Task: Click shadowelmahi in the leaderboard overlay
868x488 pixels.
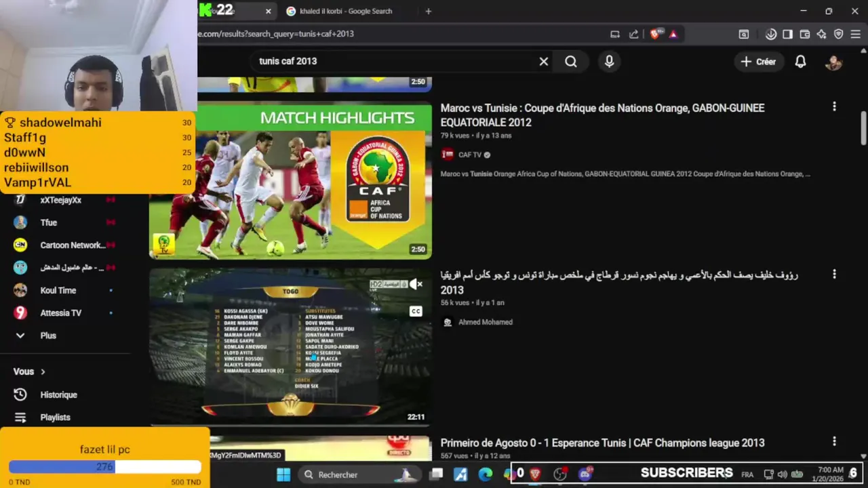Action: [60, 123]
